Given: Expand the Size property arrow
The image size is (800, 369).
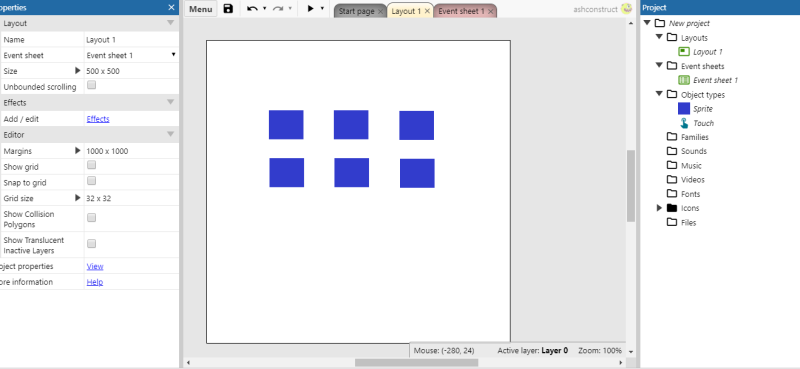Looking at the screenshot, I should click(x=78, y=70).
